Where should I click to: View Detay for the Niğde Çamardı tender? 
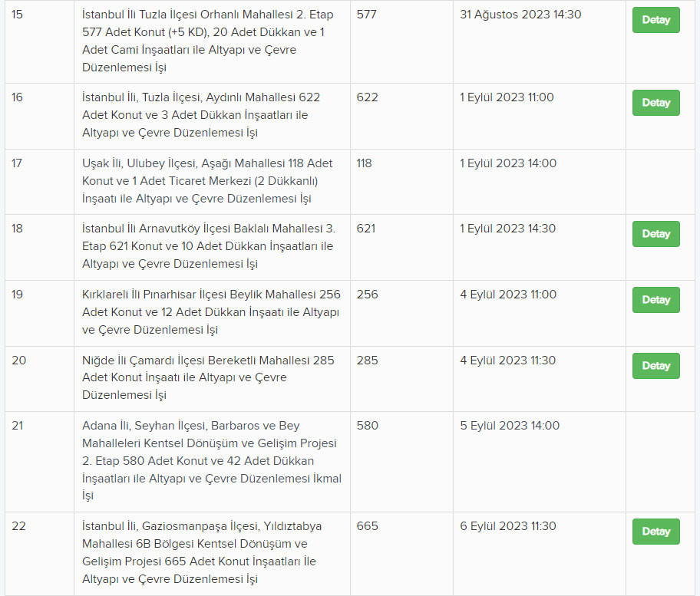pos(655,366)
